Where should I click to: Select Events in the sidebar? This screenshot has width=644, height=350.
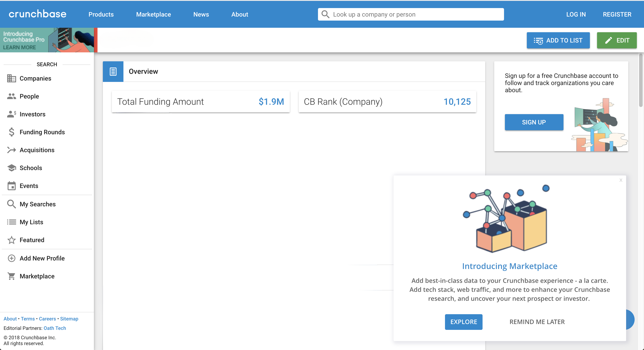point(29,186)
